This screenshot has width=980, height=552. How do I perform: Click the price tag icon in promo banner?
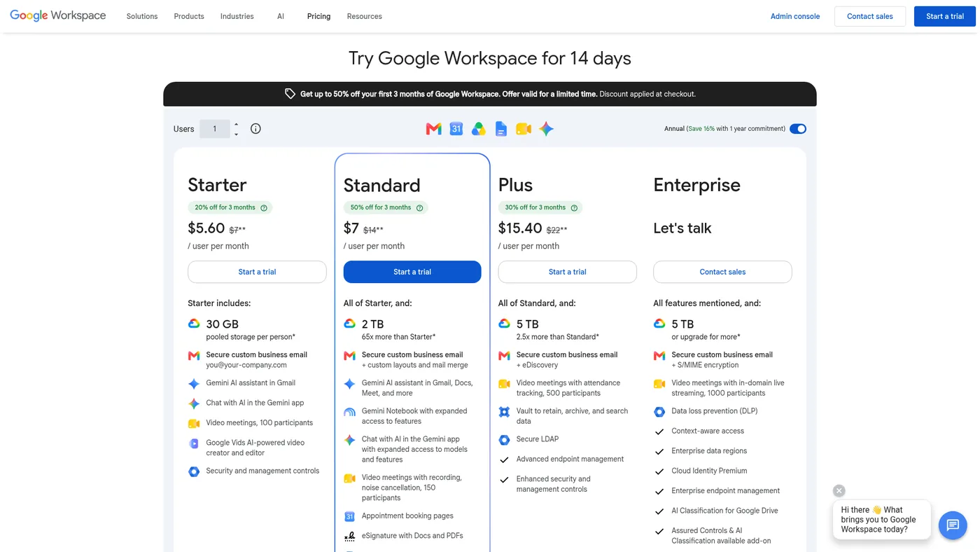click(x=290, y=94)
